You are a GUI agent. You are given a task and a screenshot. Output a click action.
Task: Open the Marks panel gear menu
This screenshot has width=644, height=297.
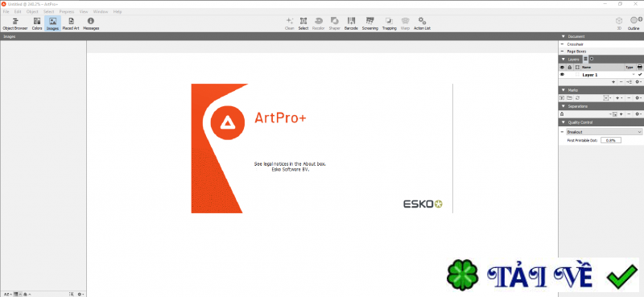638,97
